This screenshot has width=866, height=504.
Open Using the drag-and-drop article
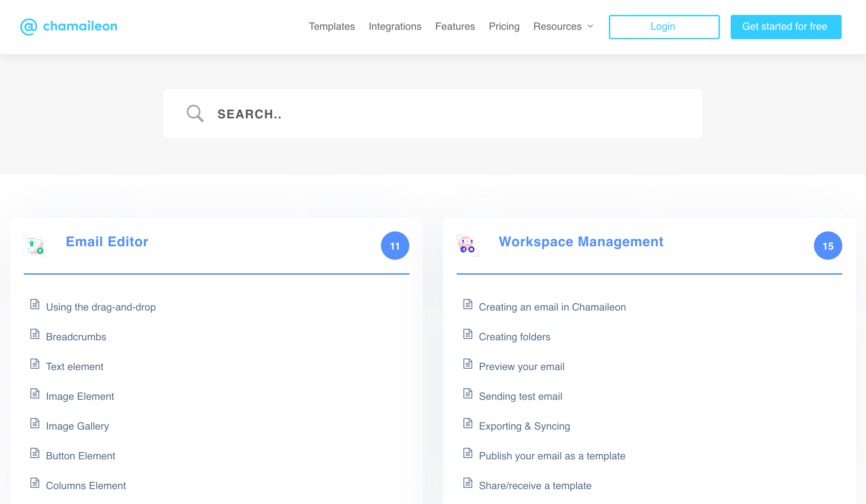coord(101,307)
